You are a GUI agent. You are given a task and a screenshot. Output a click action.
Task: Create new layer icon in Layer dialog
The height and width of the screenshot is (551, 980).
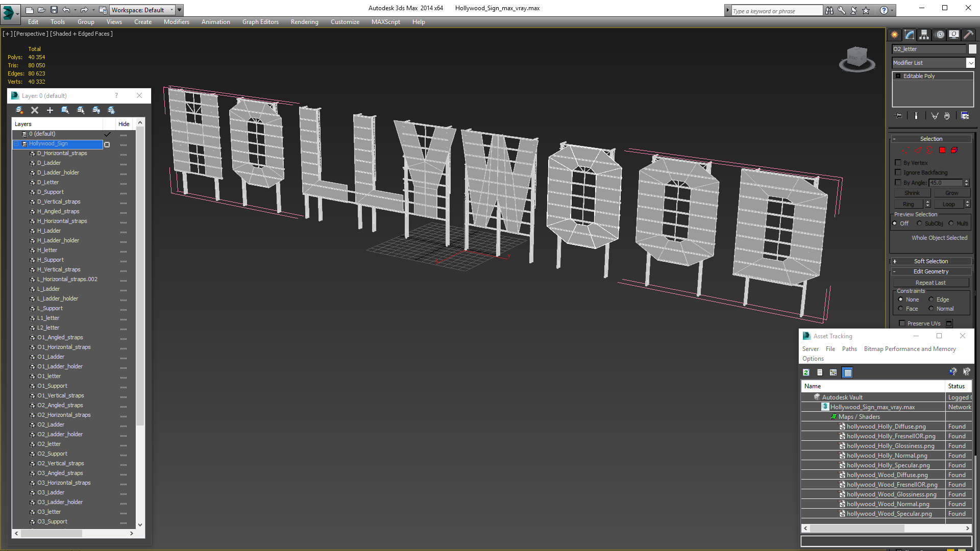(19, 110)
